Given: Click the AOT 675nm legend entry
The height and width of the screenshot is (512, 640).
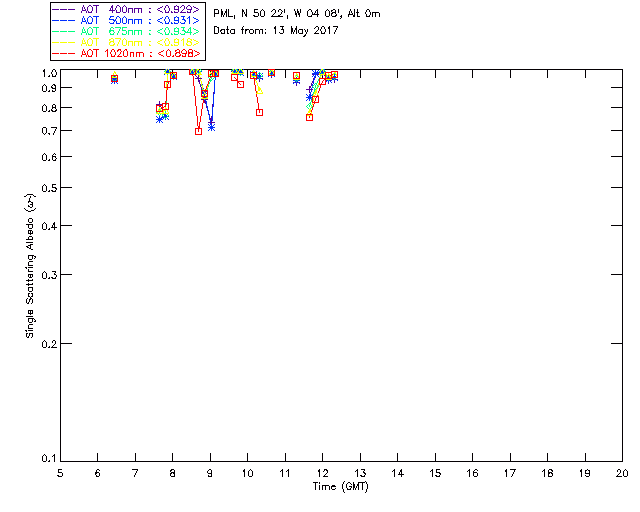Looking at the screenshot, I should click(x=126, y=31).
